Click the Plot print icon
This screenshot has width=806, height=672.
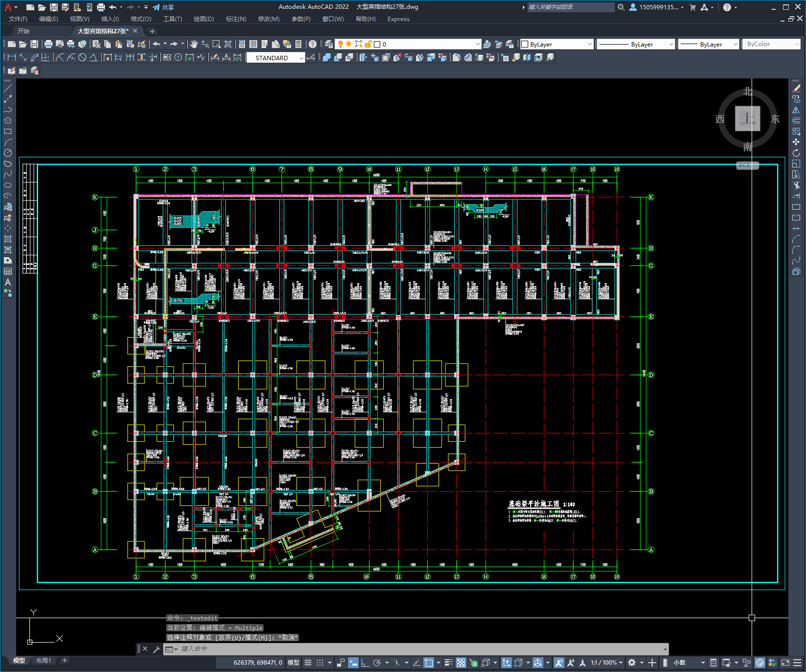click(x=48, y=44)
